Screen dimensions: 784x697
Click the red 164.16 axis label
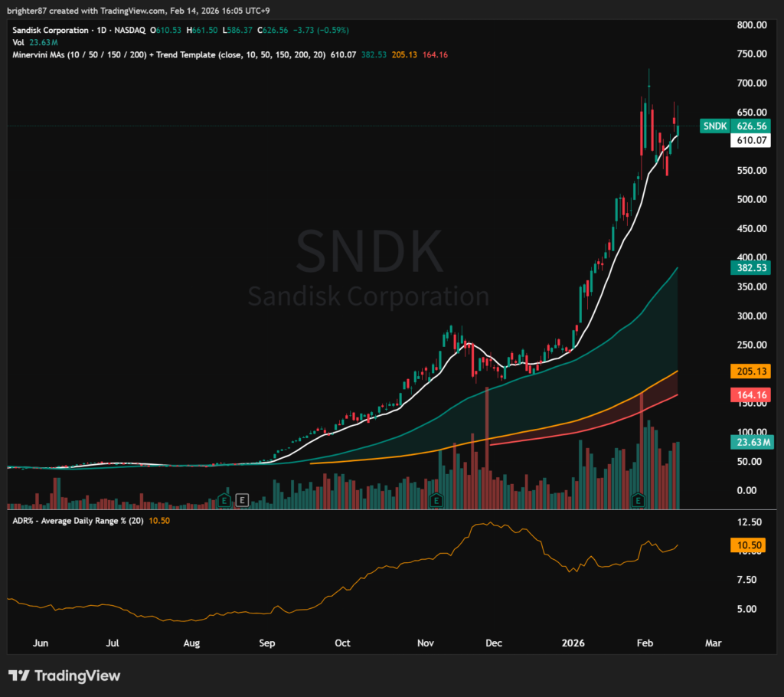click(x=751, y=395)
